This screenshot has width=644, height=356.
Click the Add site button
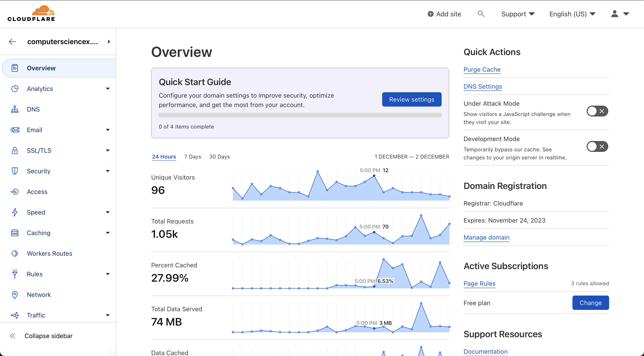444,14
